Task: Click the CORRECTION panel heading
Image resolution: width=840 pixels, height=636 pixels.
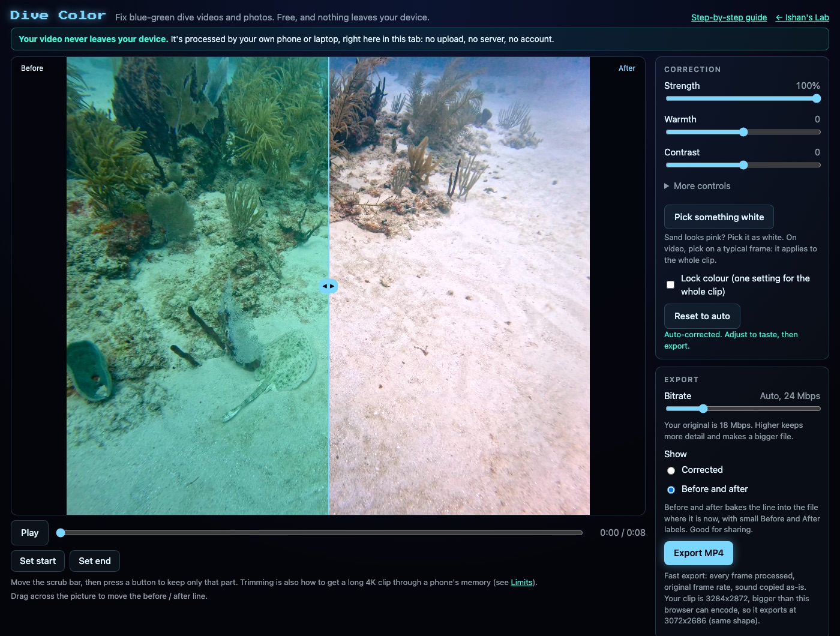Action: pos(692,70)
